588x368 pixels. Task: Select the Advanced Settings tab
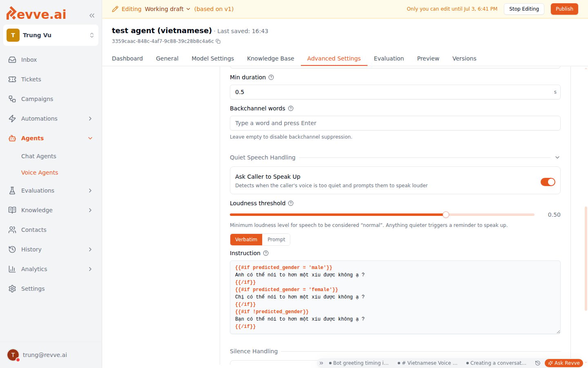[334, 58]
